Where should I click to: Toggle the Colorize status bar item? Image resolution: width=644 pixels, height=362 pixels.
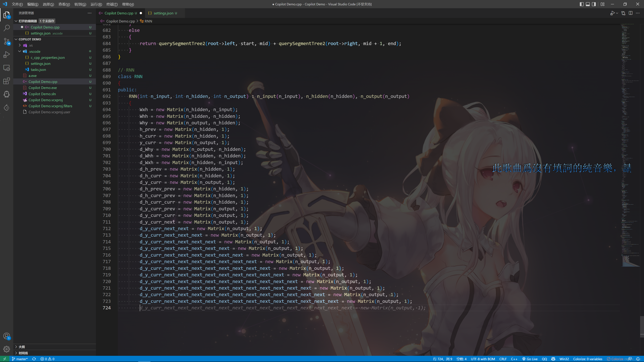click(615, 359)
